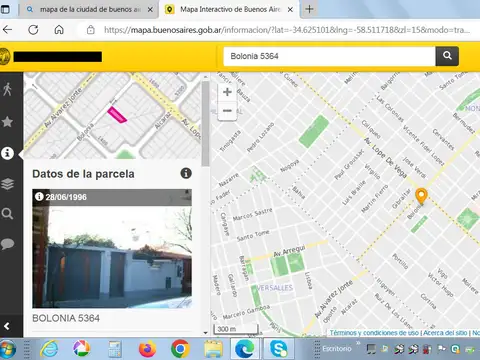Close the Mapa Interactivo de Buenos Aires tab

[290, 10]
